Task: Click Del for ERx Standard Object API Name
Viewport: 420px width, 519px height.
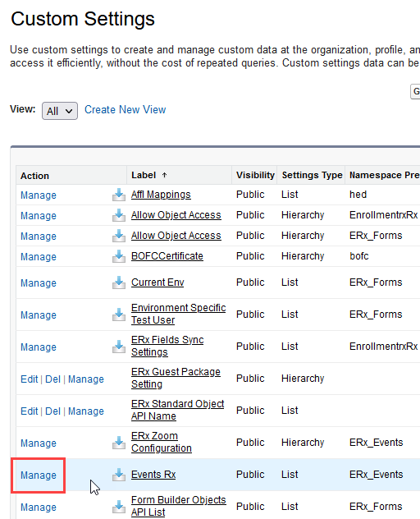Action: tap(52, 411)
